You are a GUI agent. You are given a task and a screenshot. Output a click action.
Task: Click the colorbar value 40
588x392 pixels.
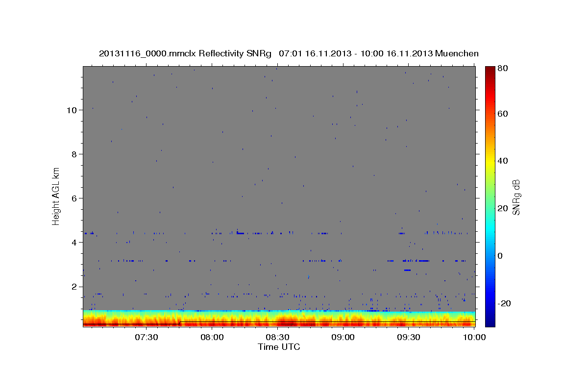(503, 161)
